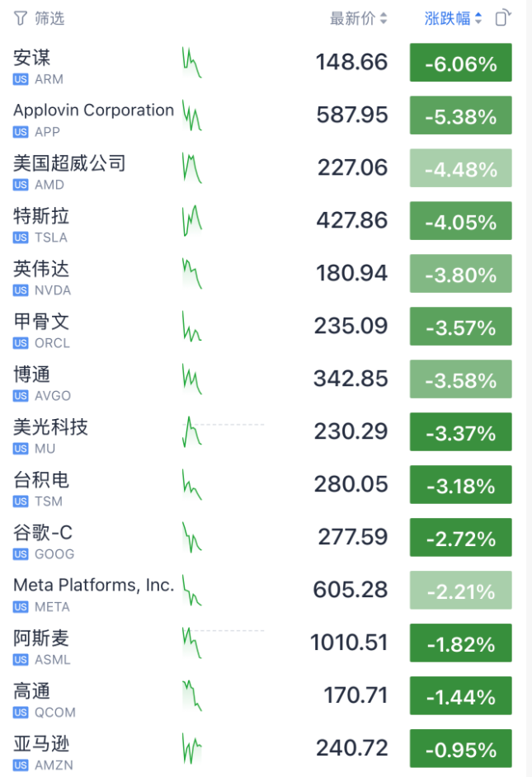532x777 pixels.
Task: Click the US market badge next to ARM
Action: click(x=21, y=79)
